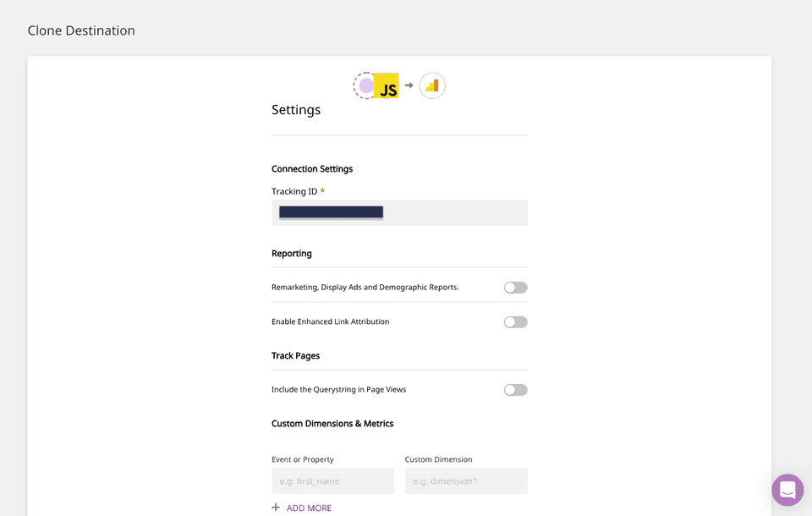
Task: Select the Settings heading
Action: [295, 109]
